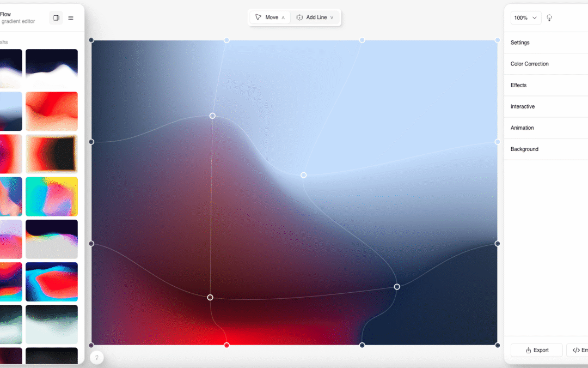588x368 pixels.
Task: Select the Move tool
Action: [269, 17]
